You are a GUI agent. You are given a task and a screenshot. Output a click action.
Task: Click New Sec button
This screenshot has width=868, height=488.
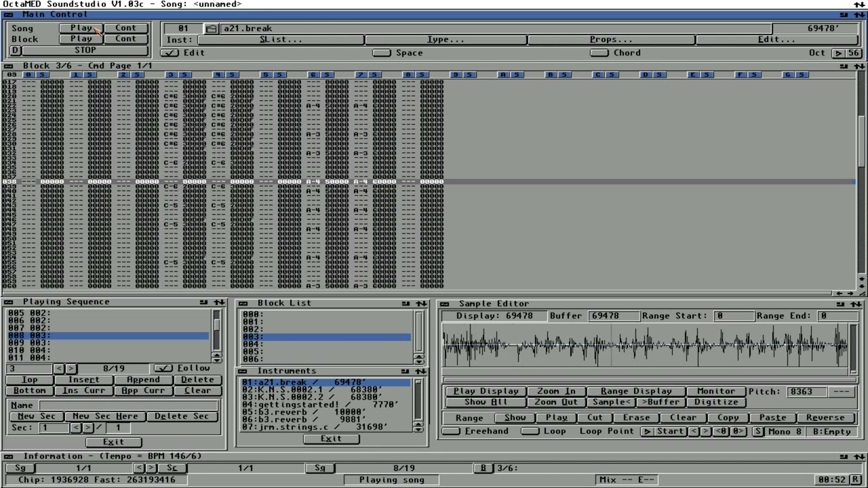coord(37,417)
